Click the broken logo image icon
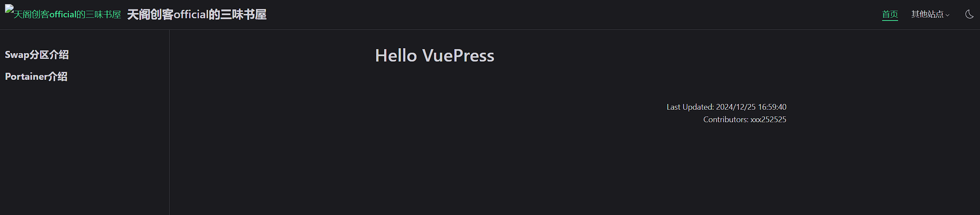980x215 pixels. [9, 9]
